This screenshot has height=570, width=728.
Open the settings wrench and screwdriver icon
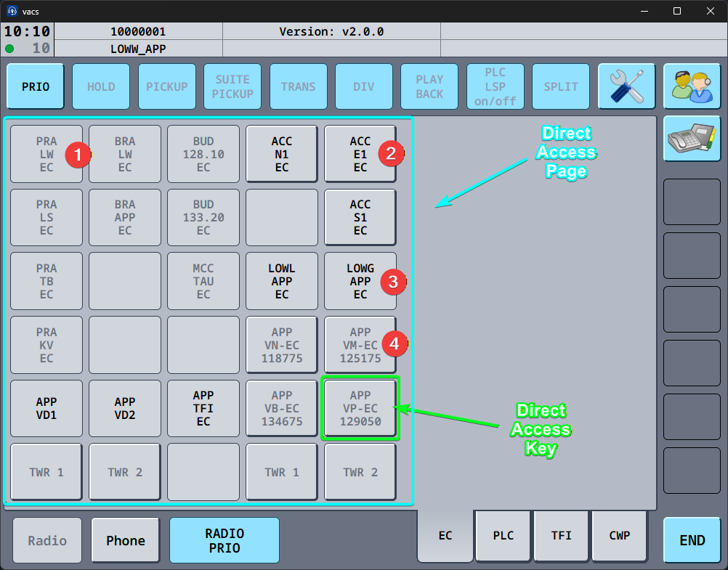click(x=626, y=86)
